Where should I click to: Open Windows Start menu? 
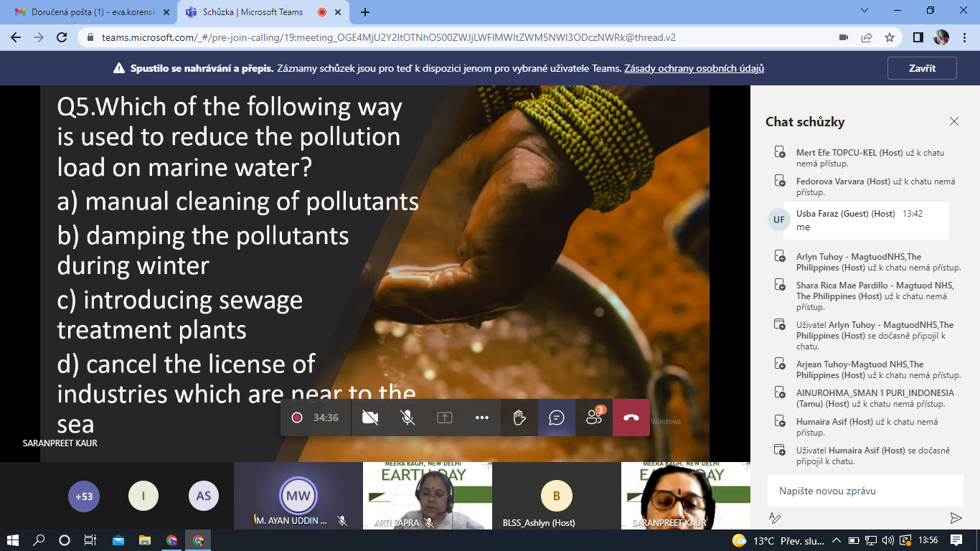pyautogui.click(x=13, y=540)
